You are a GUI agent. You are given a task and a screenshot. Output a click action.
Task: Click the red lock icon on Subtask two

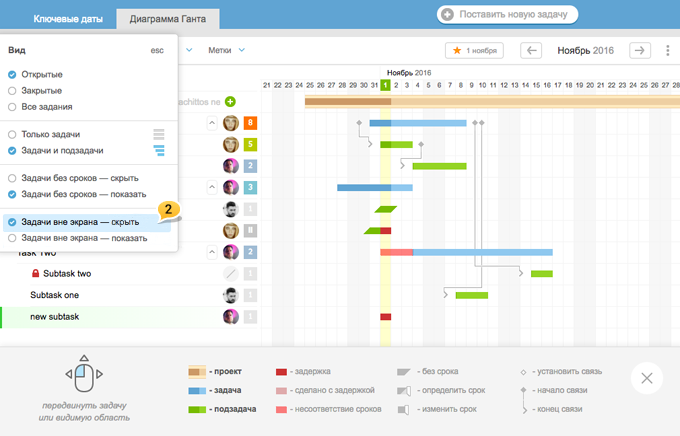click(35, 274)
